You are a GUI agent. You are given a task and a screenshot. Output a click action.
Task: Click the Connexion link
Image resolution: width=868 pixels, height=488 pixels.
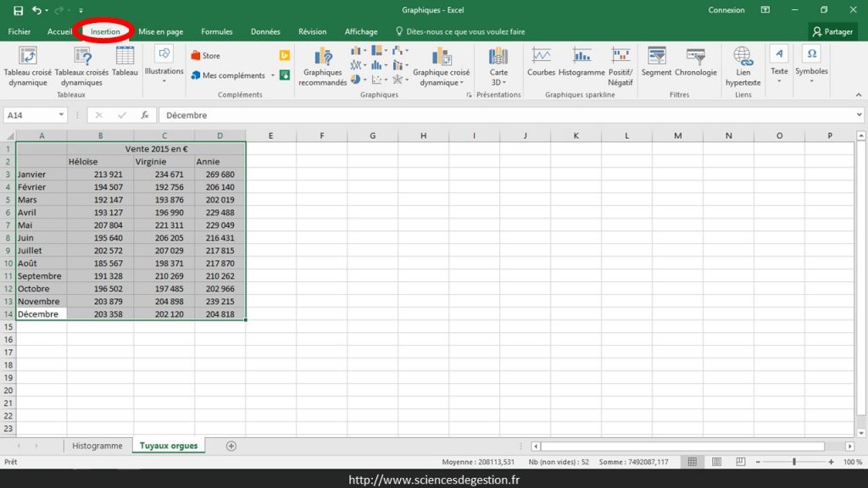[726, 10]
